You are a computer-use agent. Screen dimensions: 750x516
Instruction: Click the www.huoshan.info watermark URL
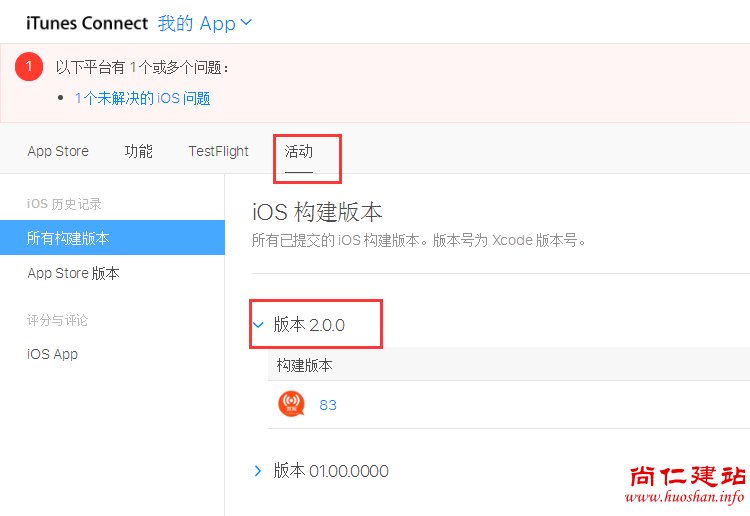(686, 497)
